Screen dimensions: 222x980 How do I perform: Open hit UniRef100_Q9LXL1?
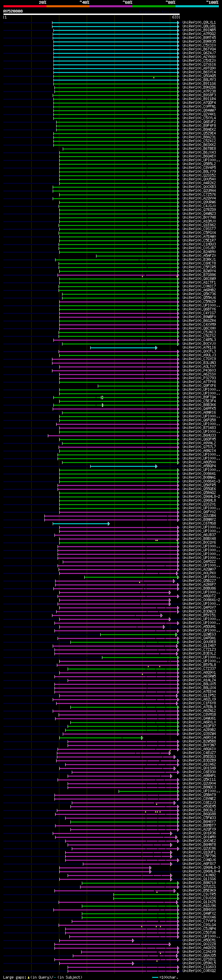[199, 23]
